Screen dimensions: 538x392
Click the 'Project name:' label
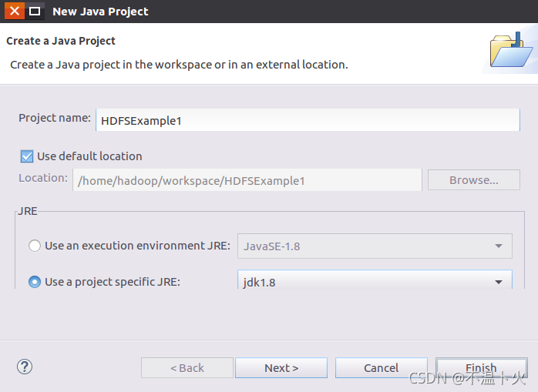(55, 118)
